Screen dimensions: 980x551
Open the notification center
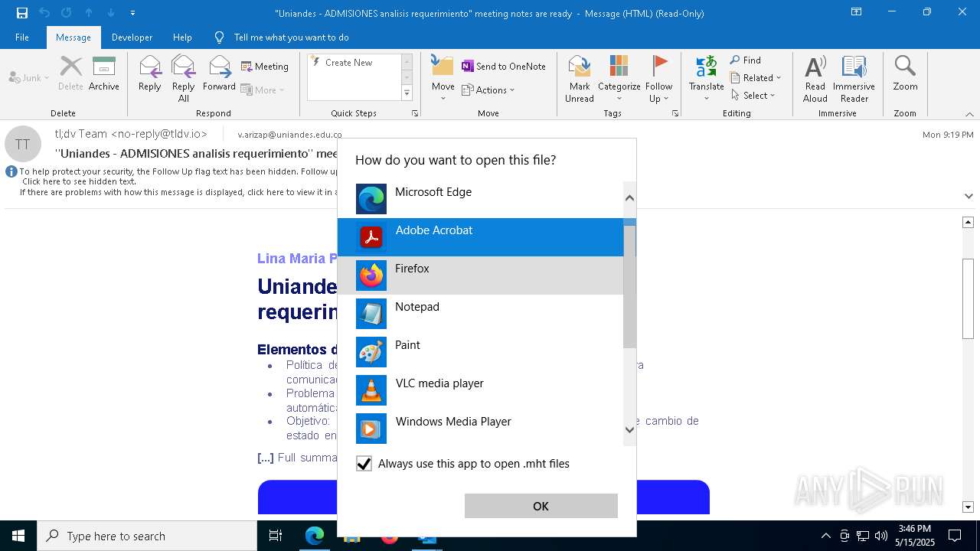click(x=955, y=536)
